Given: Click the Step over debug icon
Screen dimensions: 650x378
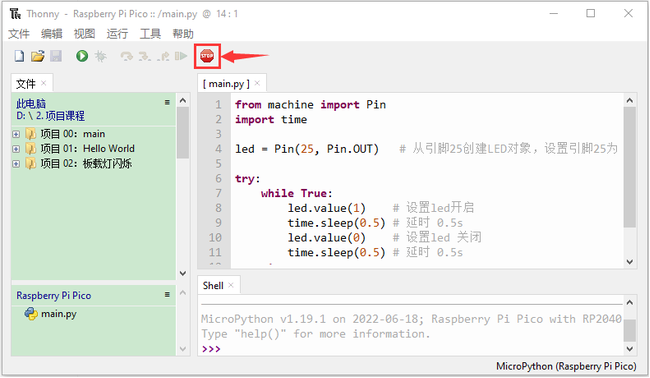Looking at the screenshot, I should tap(126, 56).
